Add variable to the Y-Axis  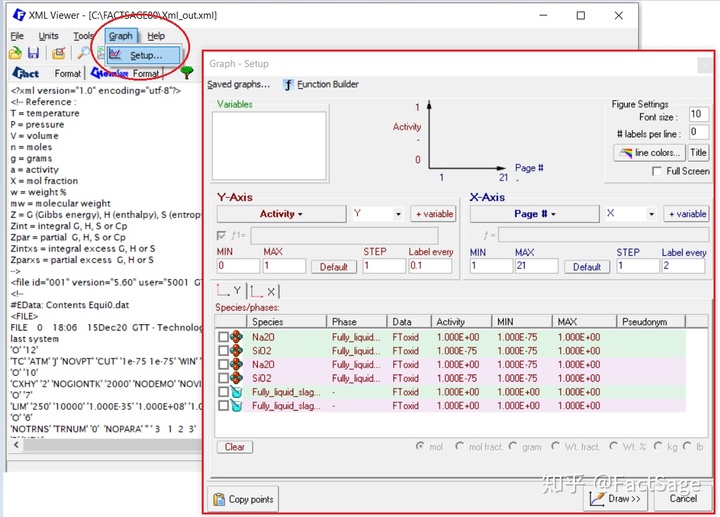pos(433,214)
